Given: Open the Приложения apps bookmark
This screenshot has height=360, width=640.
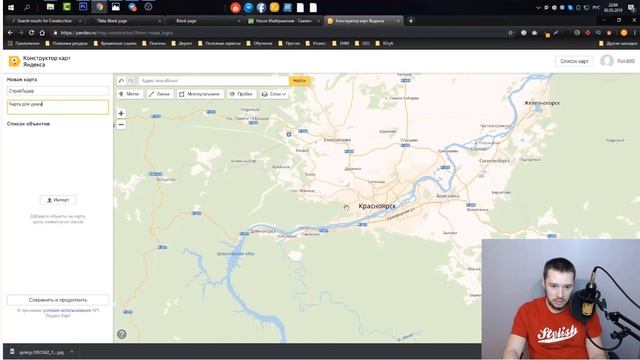Looking at the screenshot, I should (24, 43).
